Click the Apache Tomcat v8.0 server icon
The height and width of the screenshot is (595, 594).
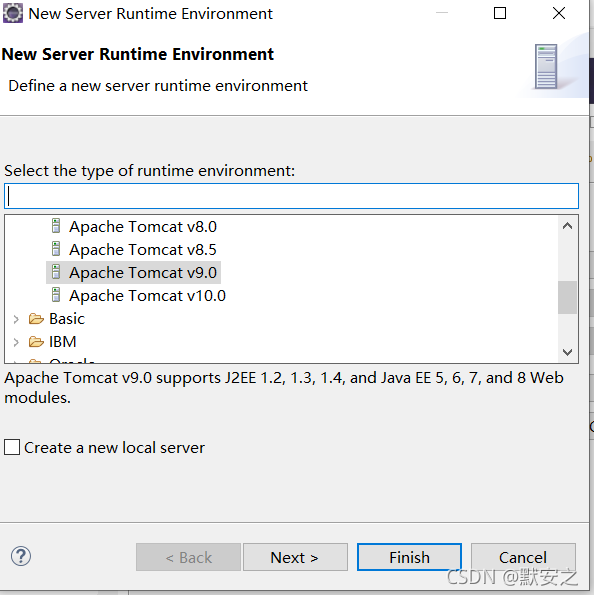tap(56, 226)
